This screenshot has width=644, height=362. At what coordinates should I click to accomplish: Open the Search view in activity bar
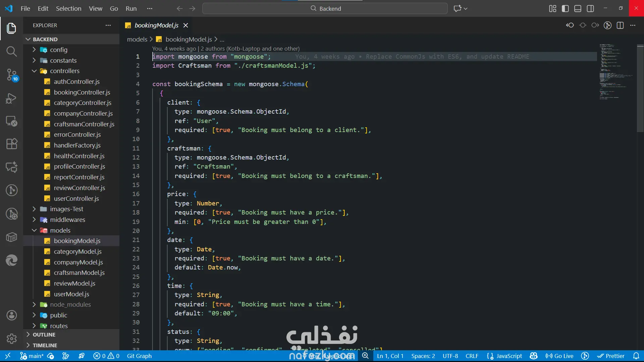pos(11,51)
